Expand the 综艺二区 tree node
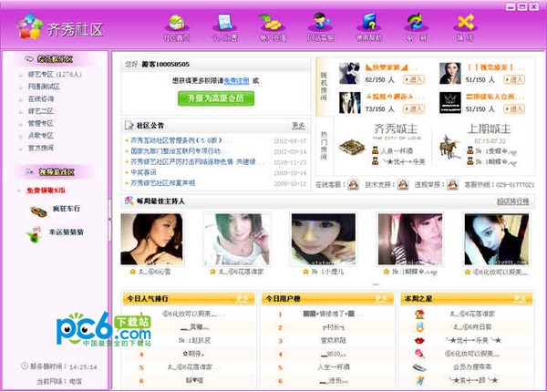The height and width of the screenshot is (392, 547). coord(21,111)
